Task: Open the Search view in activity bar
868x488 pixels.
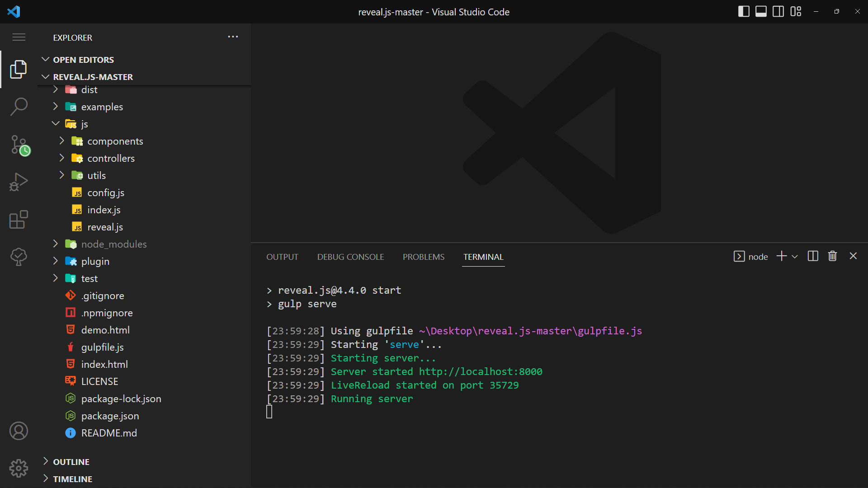Action: click(19, 107)
